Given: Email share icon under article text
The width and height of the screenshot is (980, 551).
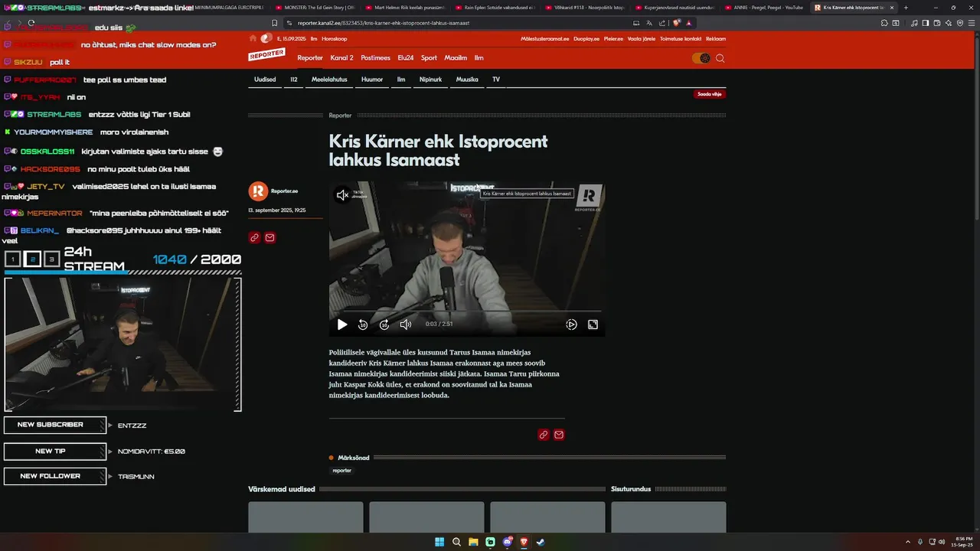Looking at the screenshot, I should 559,435.
